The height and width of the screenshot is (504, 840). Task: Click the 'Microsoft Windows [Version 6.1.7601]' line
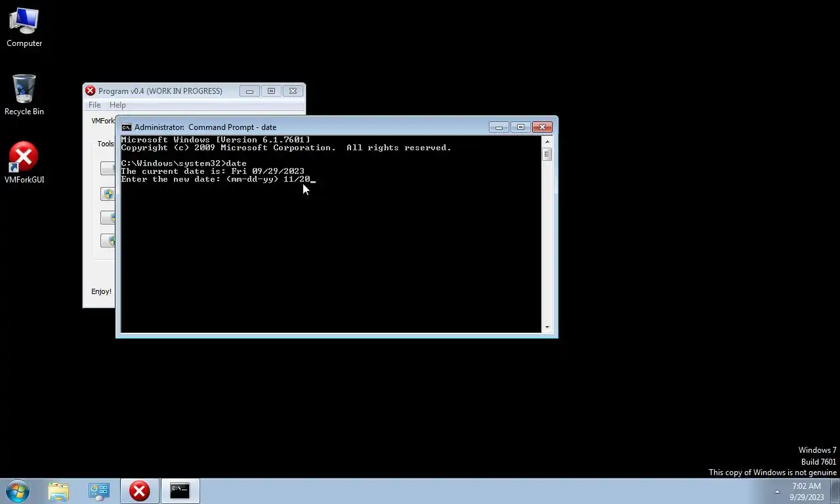(x=215, y=140)
